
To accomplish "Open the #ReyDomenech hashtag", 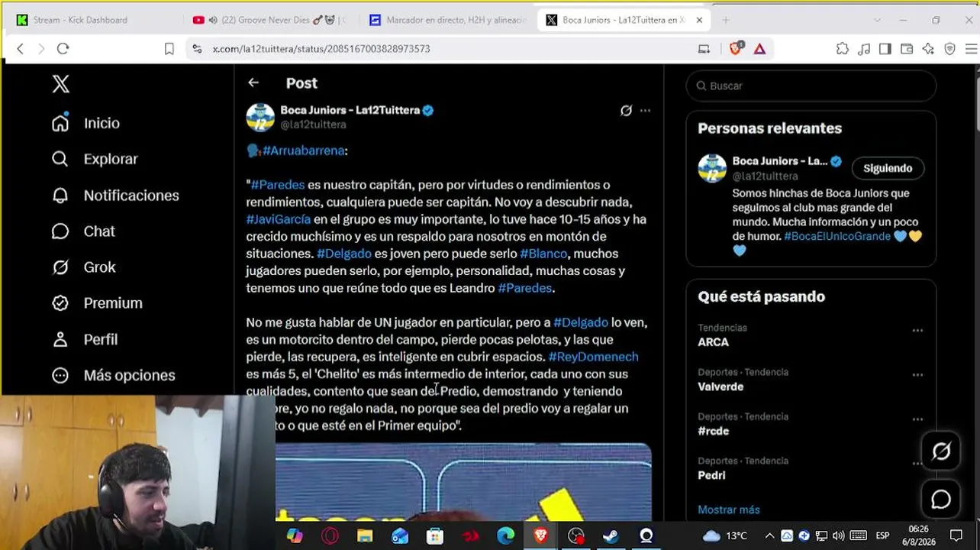I will tap(593, 357).
